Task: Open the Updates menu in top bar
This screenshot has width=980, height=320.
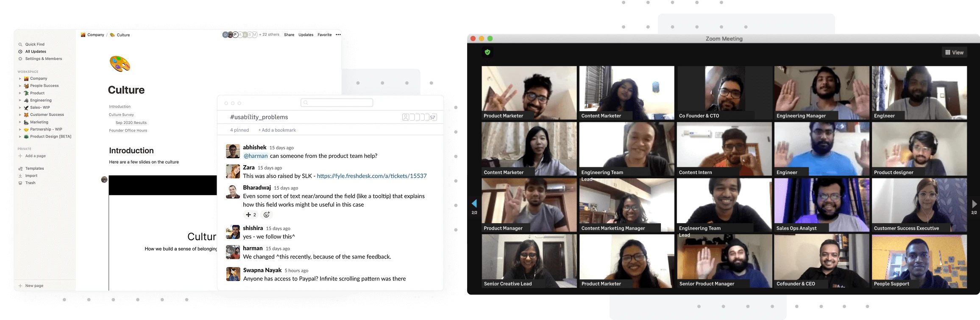Action: point(306,35)
